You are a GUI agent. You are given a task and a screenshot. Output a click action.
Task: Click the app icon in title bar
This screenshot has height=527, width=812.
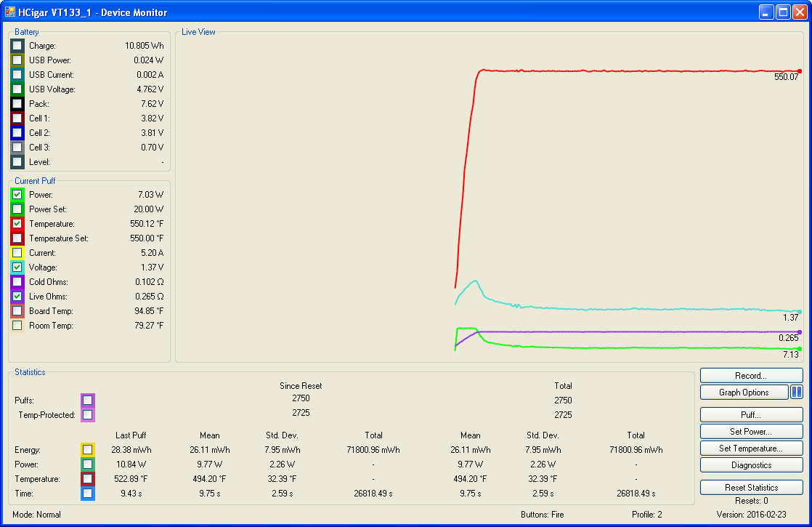(10, 12)
